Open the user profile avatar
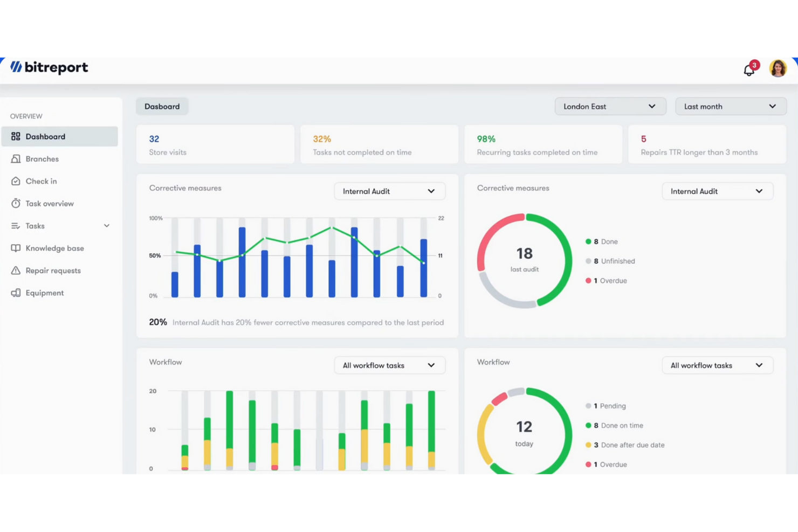This screenshot has height=532, width=798. 778,68
